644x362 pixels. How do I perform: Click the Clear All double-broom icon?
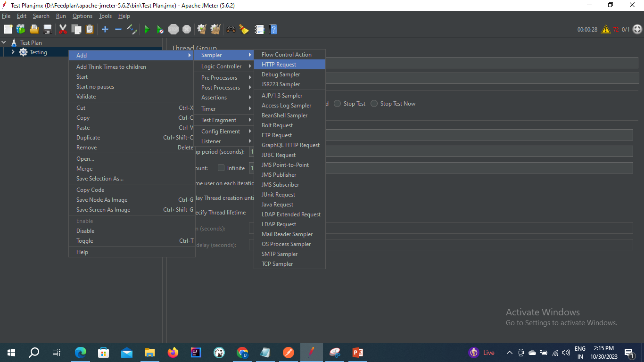tap(215, 29)
